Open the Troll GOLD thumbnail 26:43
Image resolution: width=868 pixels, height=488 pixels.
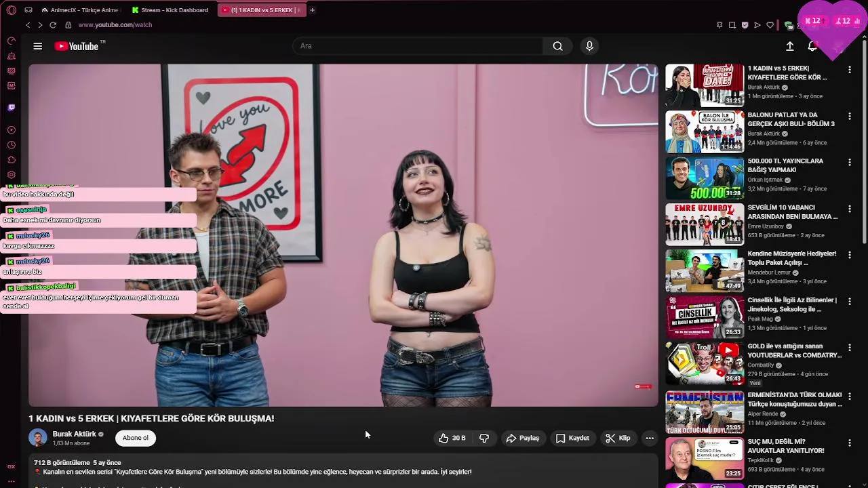point(705,363)
